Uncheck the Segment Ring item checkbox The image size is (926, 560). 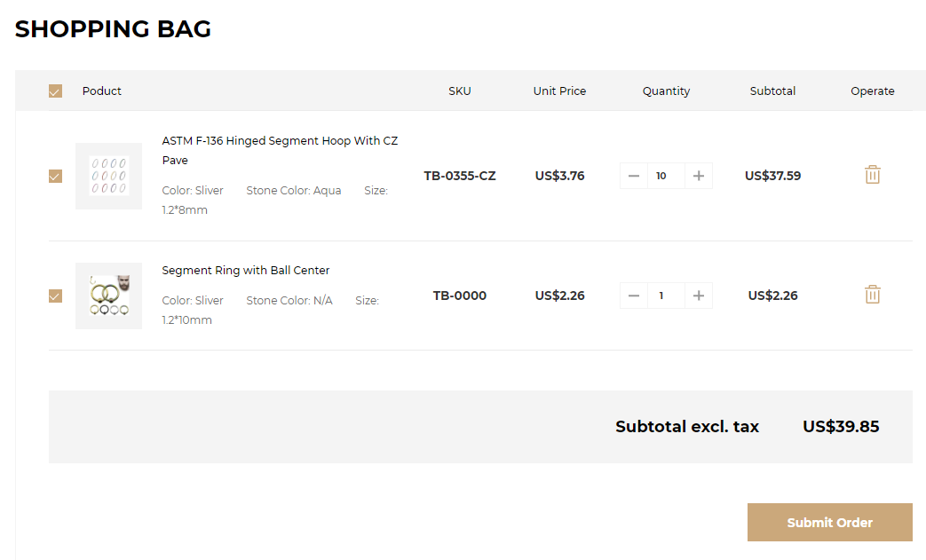[55, 296]
